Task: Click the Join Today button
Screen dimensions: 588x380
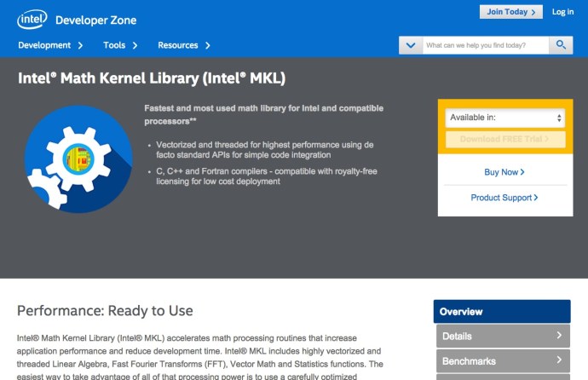Action: coord(510,12)
